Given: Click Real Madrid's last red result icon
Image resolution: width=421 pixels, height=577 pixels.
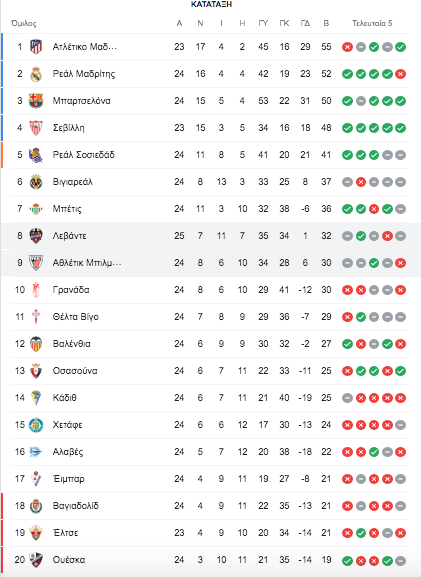Looking at the screenshot, I should (400, 74).
